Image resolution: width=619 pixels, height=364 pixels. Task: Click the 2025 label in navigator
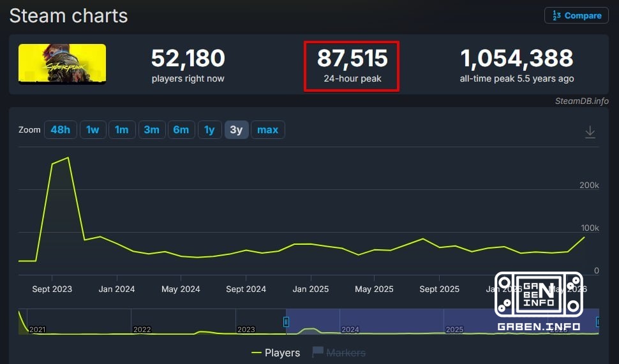[454, 330]
